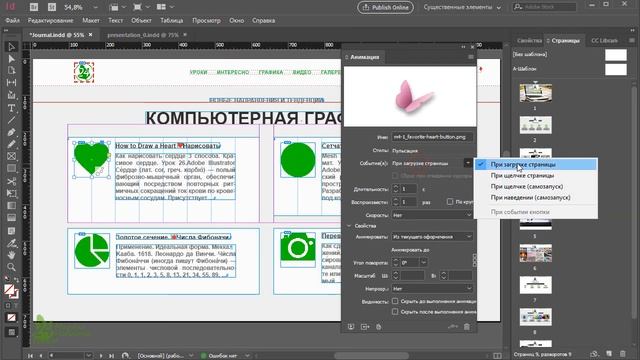Collapse the Свойства section
The image size is (640, 360).
[x=349, y=226]
